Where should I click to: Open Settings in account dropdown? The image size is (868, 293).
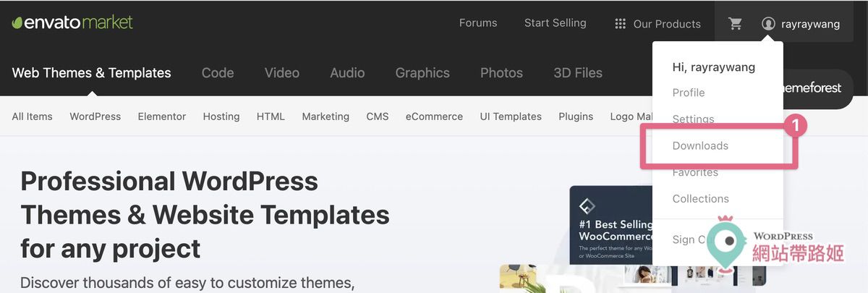click(x=693, y=119)
